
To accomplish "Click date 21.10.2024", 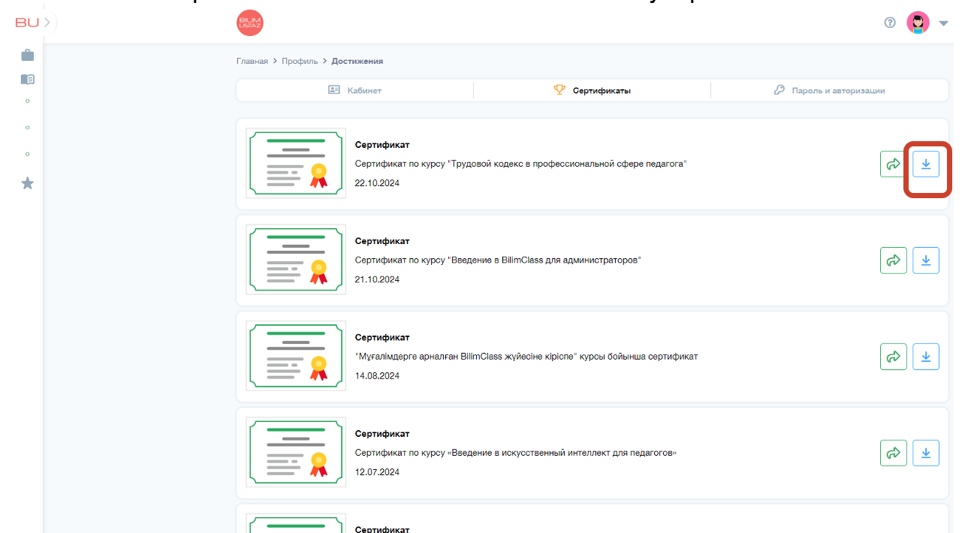I will (377, 279).
